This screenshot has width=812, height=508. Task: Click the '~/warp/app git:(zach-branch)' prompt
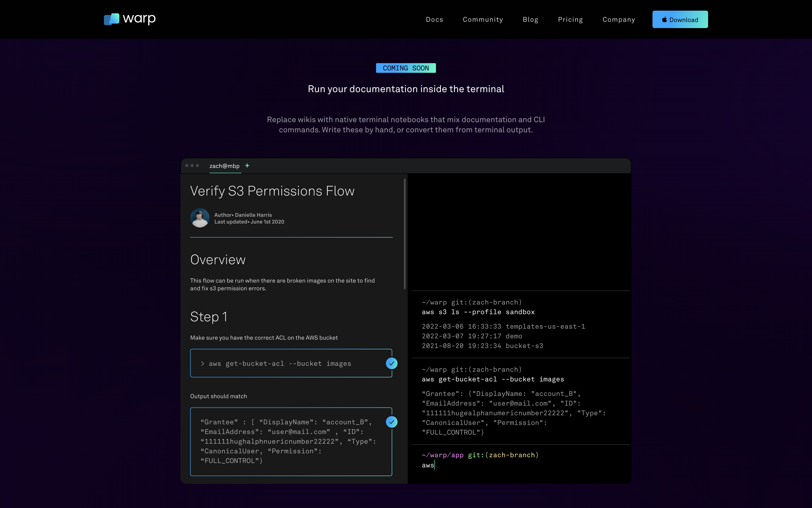tap(480, 455)
